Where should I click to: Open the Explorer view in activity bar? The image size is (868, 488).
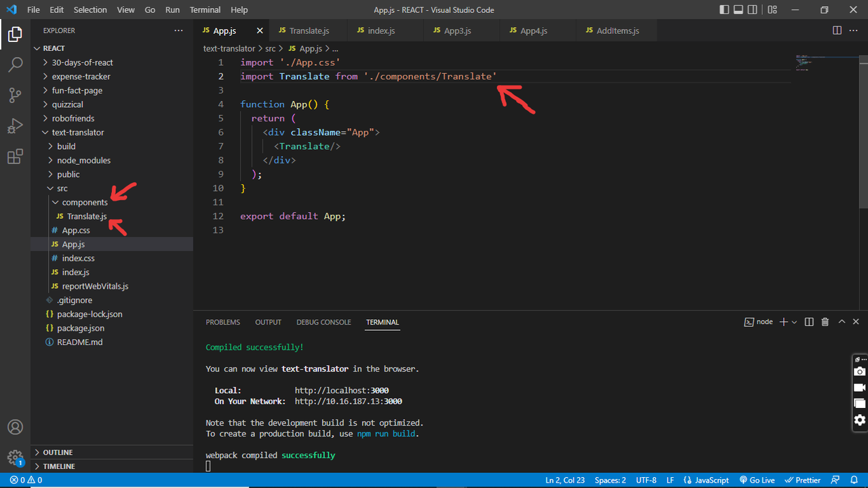tap(15, 34)
